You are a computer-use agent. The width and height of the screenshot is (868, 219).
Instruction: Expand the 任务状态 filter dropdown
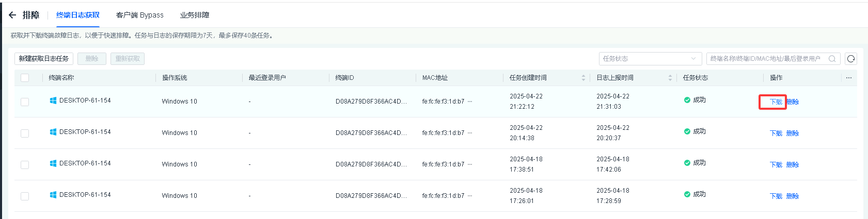[650, 59]
